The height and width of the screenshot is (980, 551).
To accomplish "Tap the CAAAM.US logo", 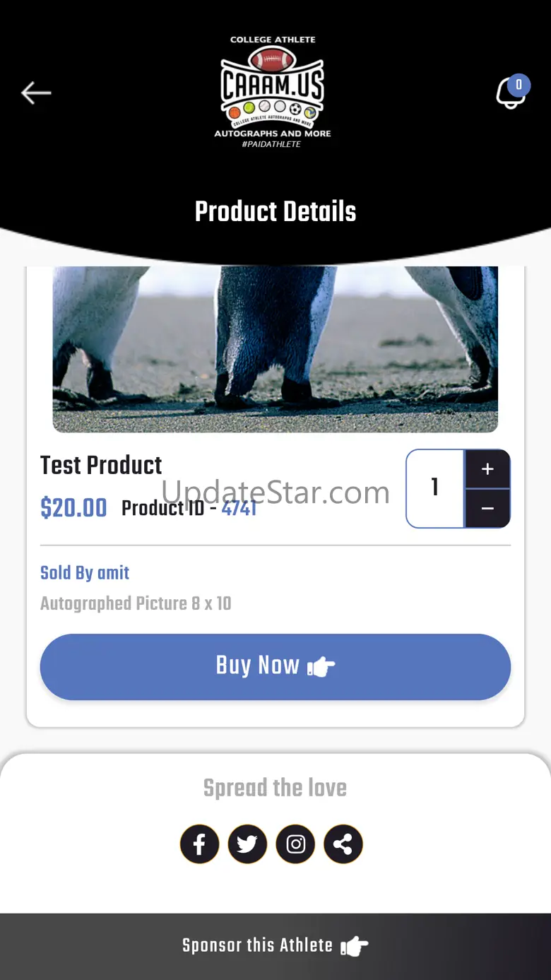I will coord(273,92).
